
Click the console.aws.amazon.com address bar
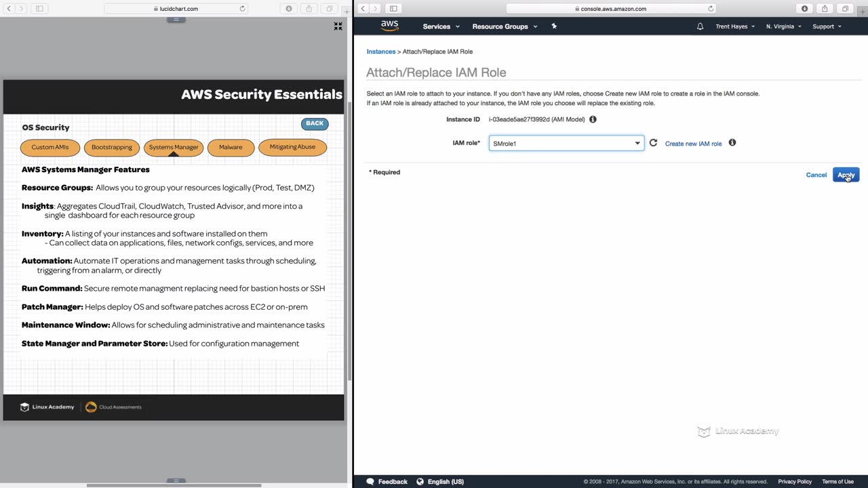click(611, 9)
